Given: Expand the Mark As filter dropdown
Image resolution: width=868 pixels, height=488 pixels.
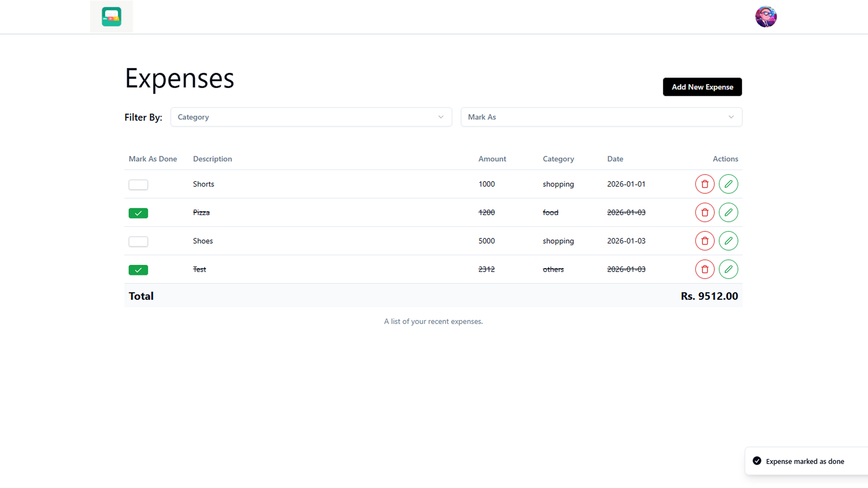Looking at the screenshot, I should click(x=601, y=117).
